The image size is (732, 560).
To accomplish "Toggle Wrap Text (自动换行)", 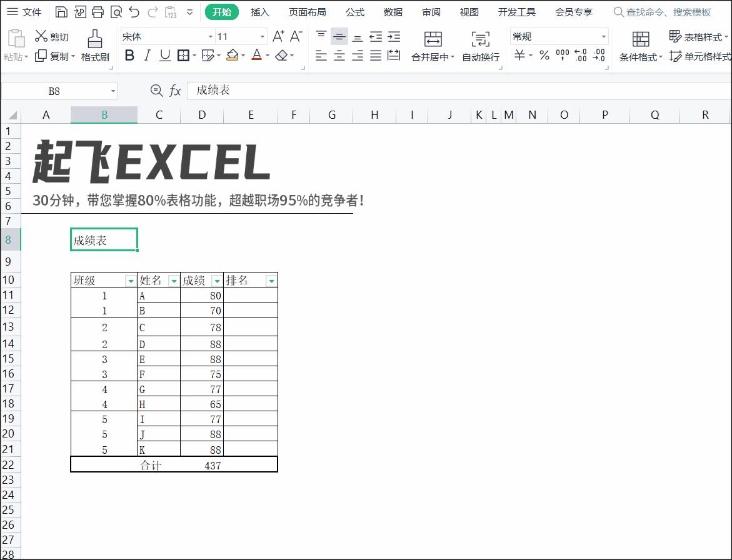I will [x=480, y=46].
